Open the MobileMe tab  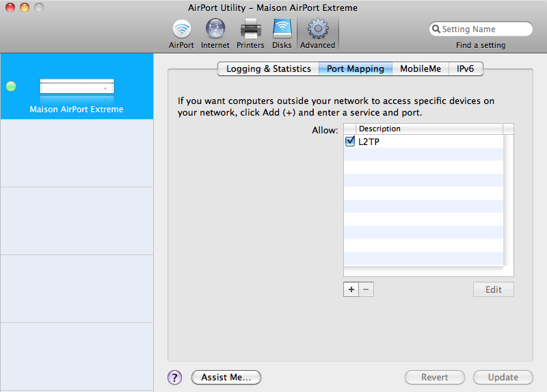click(421, 68)
